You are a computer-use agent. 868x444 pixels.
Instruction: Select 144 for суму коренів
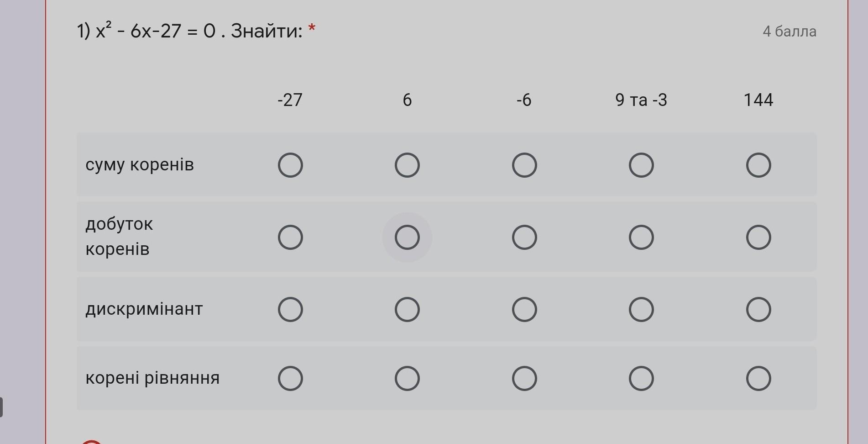point(758,165)
